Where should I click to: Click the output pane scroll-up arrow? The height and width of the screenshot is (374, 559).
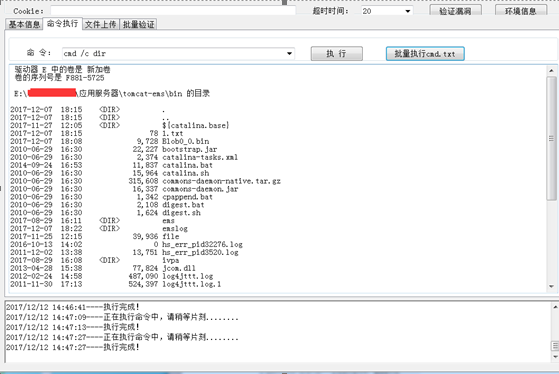coord(551,70)
